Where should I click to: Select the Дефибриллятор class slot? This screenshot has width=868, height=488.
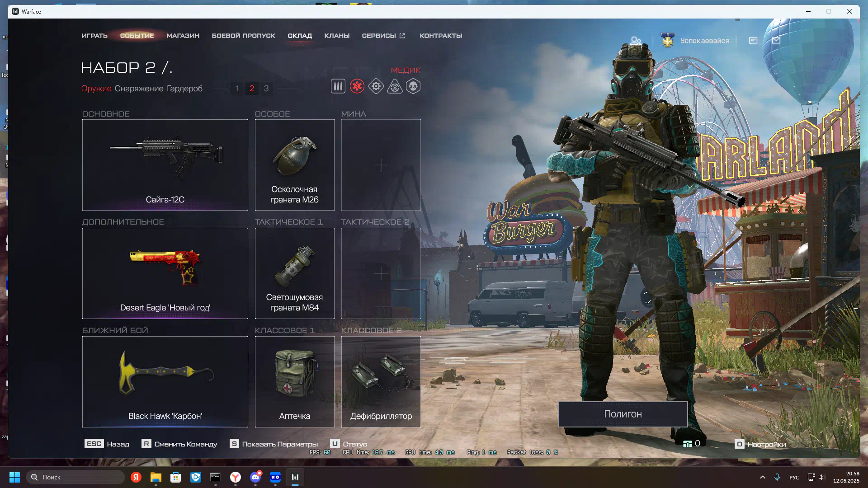tap(381, 382)
